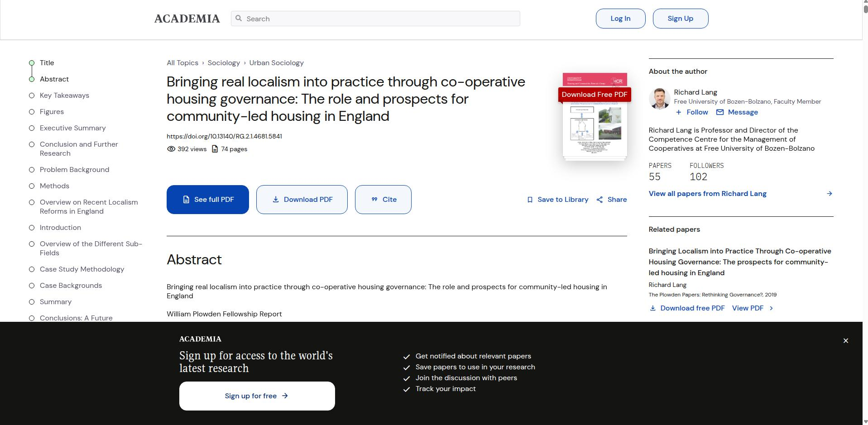Screen dimensions: 868x425
Task: Click the bookmark icon for Save to Library
Action: 530,200
